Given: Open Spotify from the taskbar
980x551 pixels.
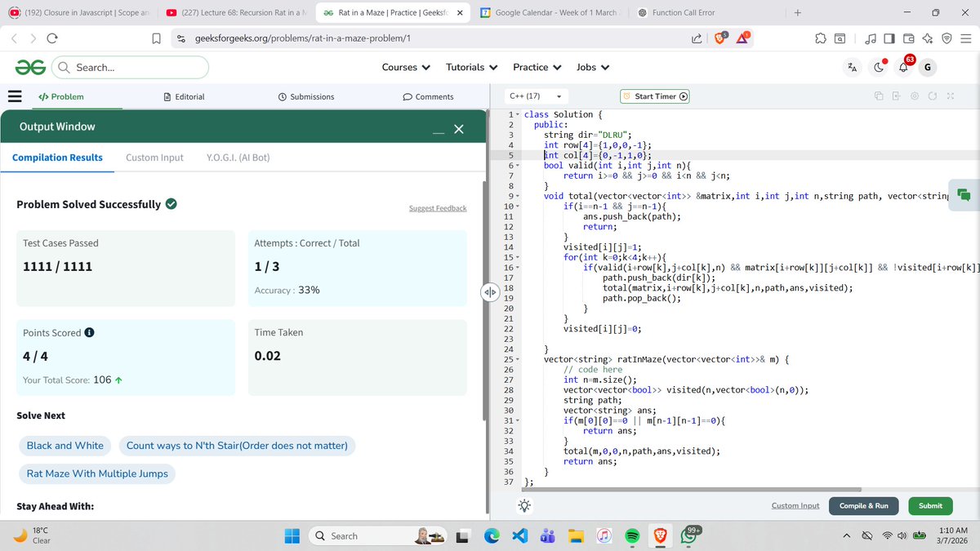Looking at the screenshot, I should pos(632,536).
